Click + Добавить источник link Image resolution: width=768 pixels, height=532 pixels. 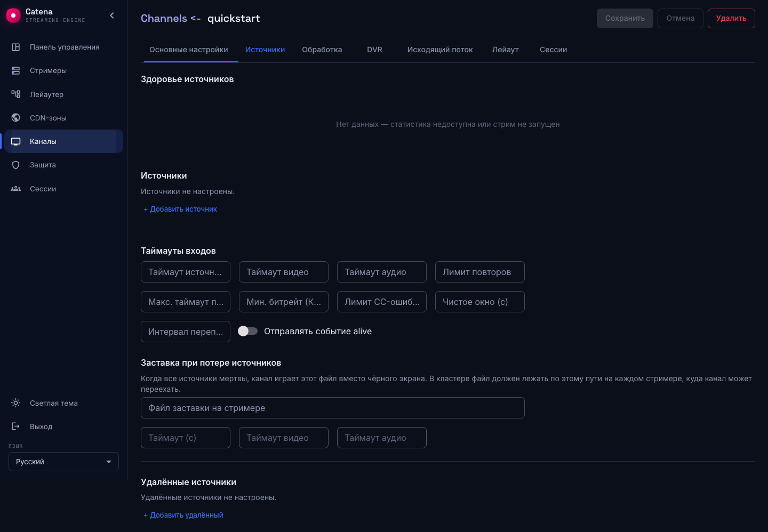pos(180,209)
